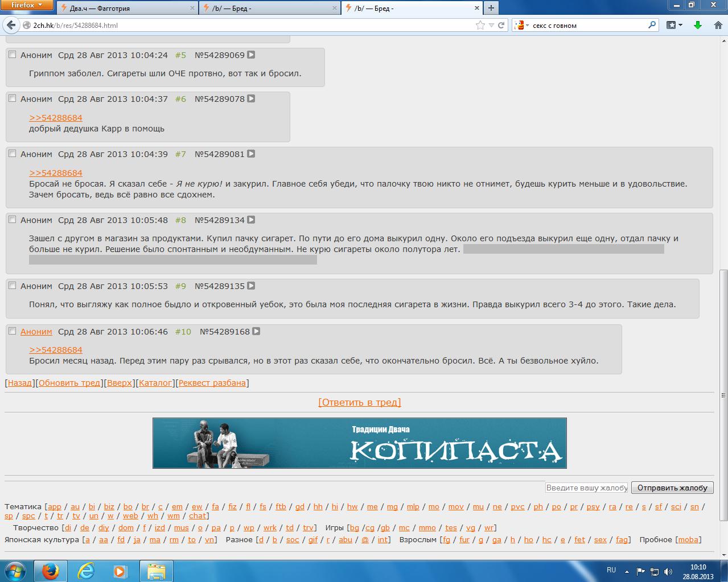Click the page vertical scrollbar thumb
Viewport: 728px width, 582px height.
click(x=723, y=395)
